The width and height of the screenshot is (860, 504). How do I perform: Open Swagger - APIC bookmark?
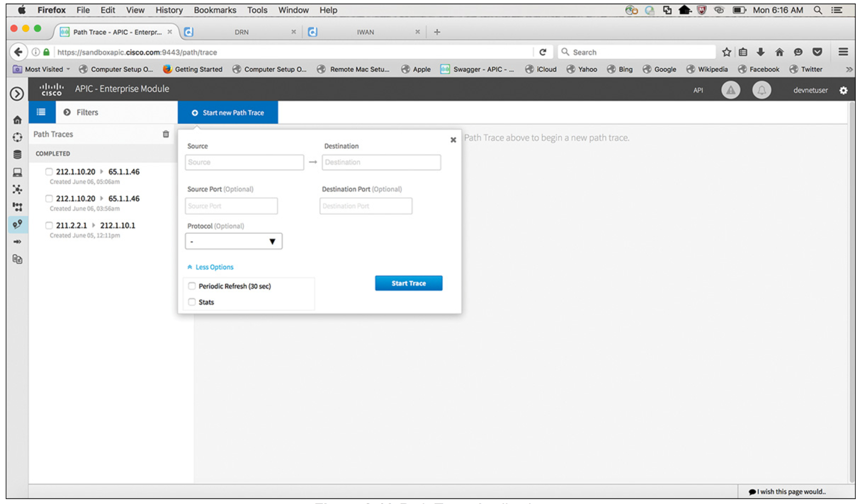click(x=477, y=69)
